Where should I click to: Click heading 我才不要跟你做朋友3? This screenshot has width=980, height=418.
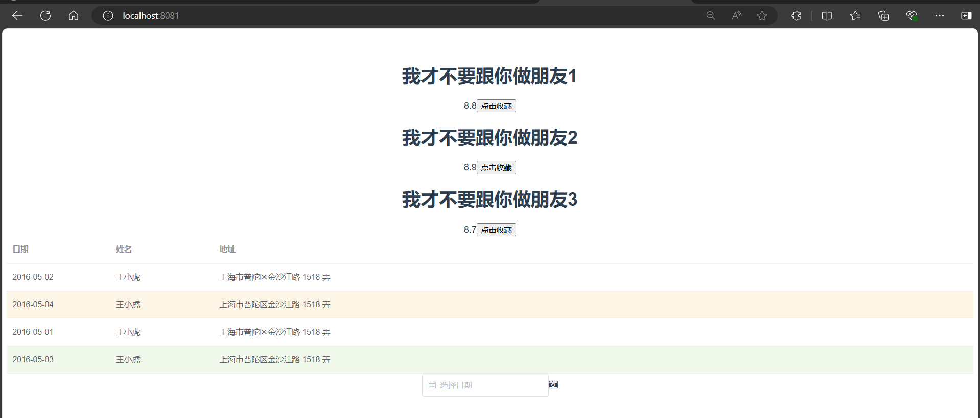click(x=489, y=200)
